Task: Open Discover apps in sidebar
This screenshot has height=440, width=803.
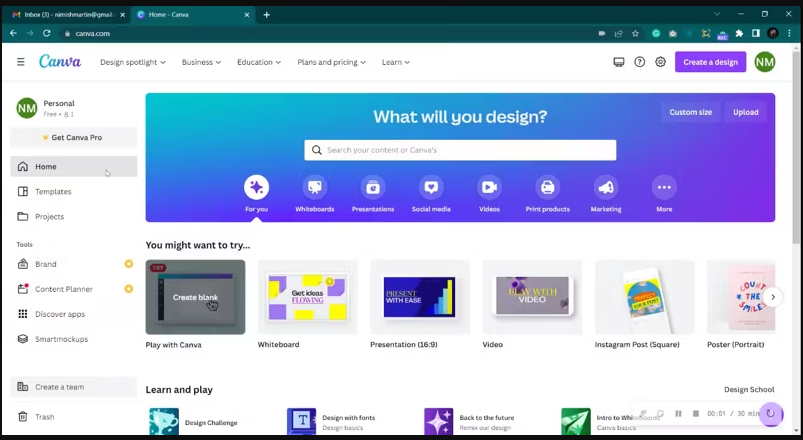Action: 73,314
